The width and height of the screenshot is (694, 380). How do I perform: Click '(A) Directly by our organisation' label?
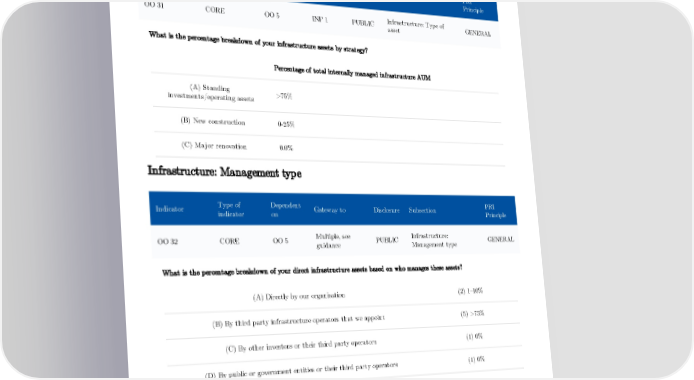click(299, 296)
